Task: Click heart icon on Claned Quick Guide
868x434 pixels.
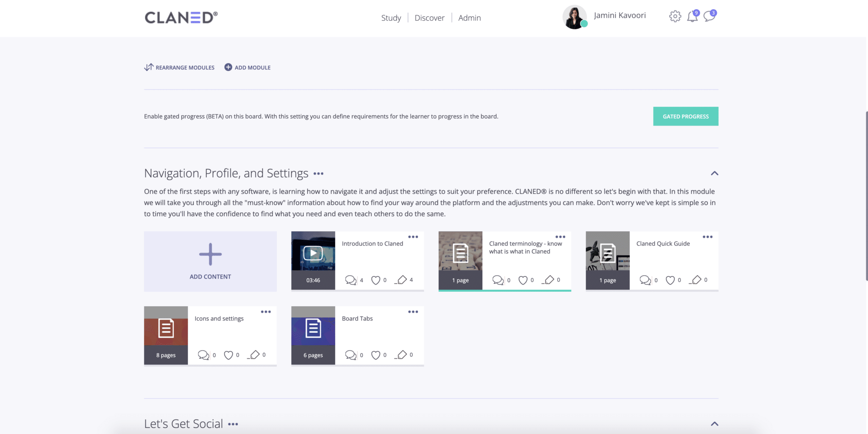Action: [670, 280]
